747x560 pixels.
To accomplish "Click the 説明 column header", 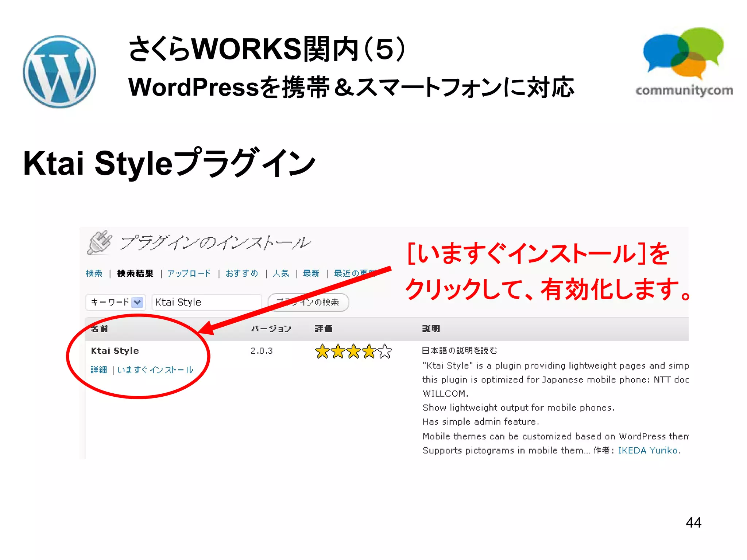I will (431, 329).
